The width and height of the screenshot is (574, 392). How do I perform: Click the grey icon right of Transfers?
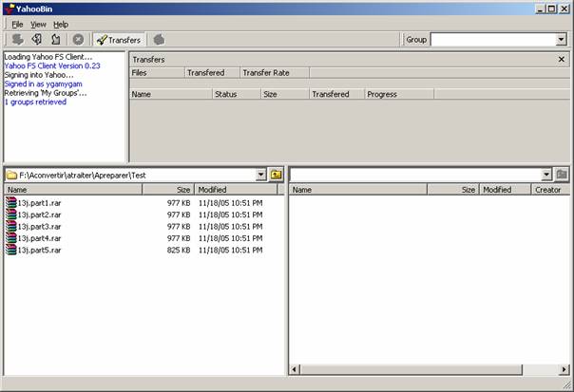point(159,40)
